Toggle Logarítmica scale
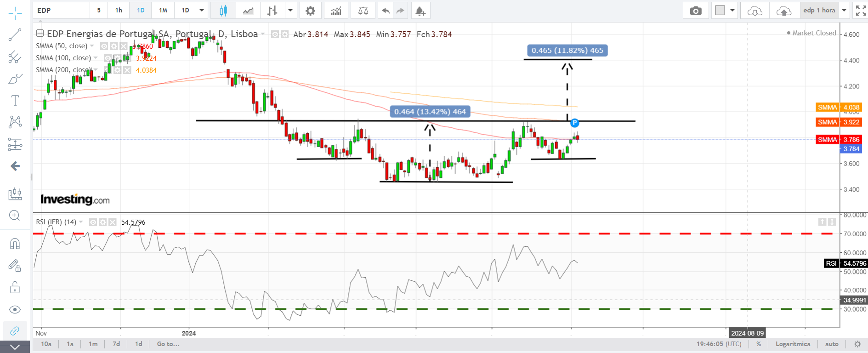Viewport: 868px width, 353px height. coord(793,344)
